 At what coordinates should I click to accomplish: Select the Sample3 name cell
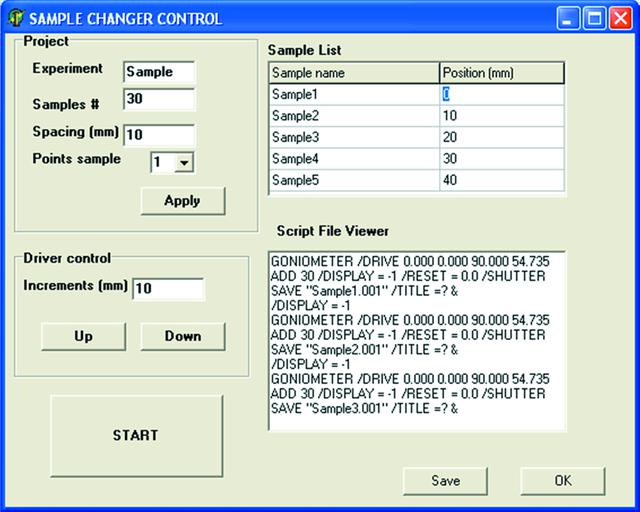point(354,138)
